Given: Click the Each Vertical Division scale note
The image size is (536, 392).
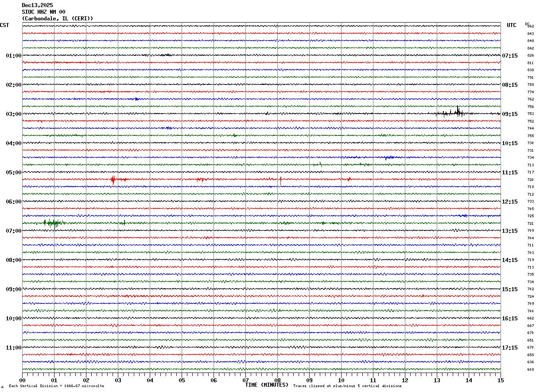Looking at the screenshot, I should 56,386.
